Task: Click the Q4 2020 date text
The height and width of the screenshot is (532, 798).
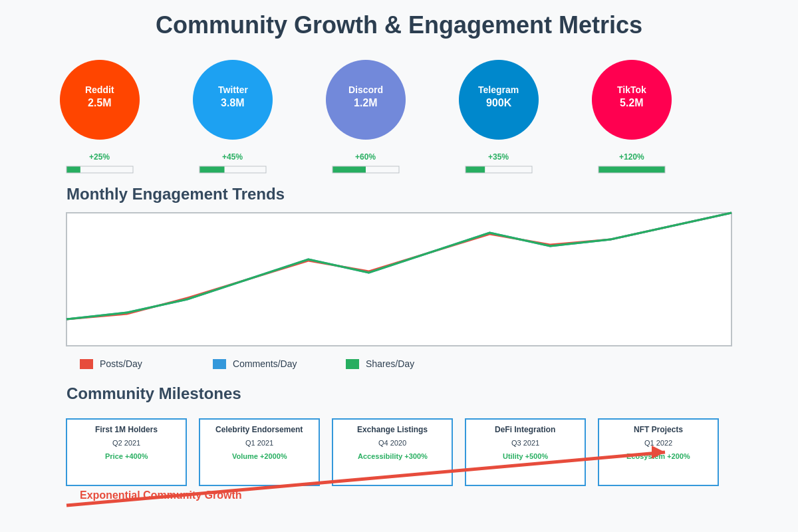Action: [x=392, y=443]
